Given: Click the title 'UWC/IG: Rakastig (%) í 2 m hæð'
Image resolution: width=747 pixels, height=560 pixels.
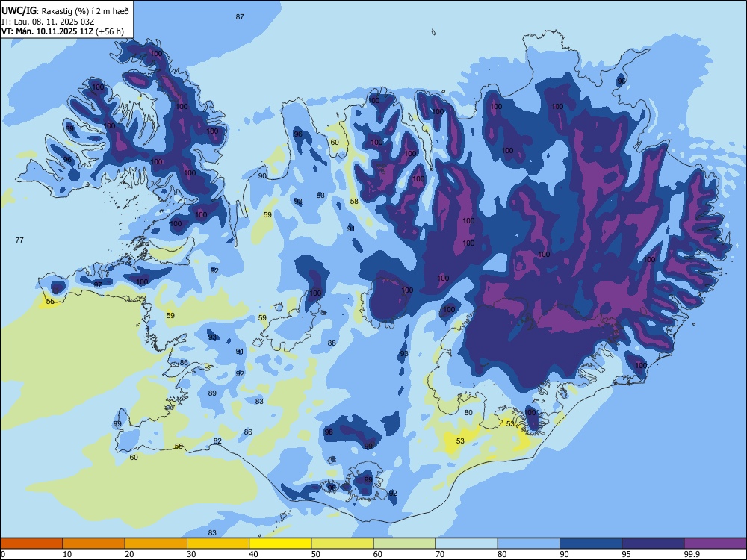Looking at the screenshot, I should point(65,10).
